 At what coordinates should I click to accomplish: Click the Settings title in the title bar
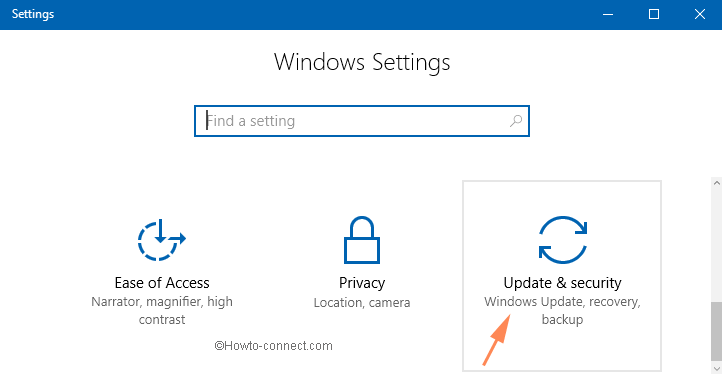(x=33, y=14)
